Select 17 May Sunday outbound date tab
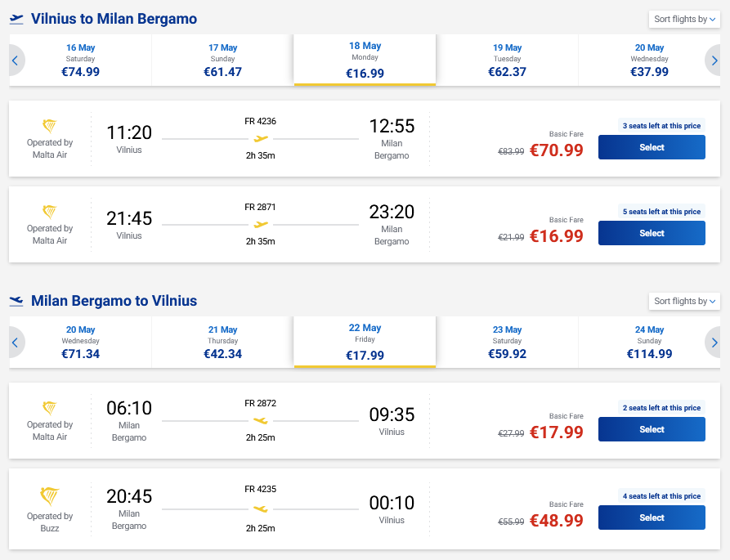The image size is (730, 560). pos(222,60)
